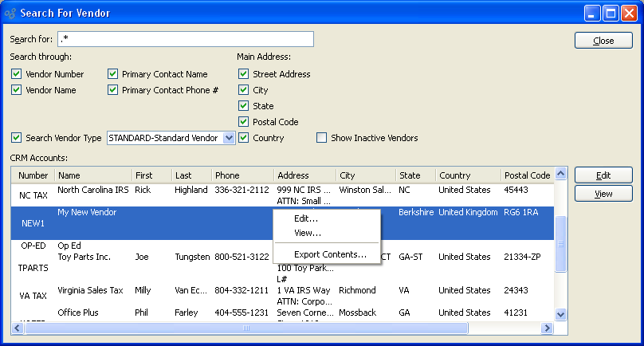Click the vertical scrollbar up arrow

tap(560, 175)
